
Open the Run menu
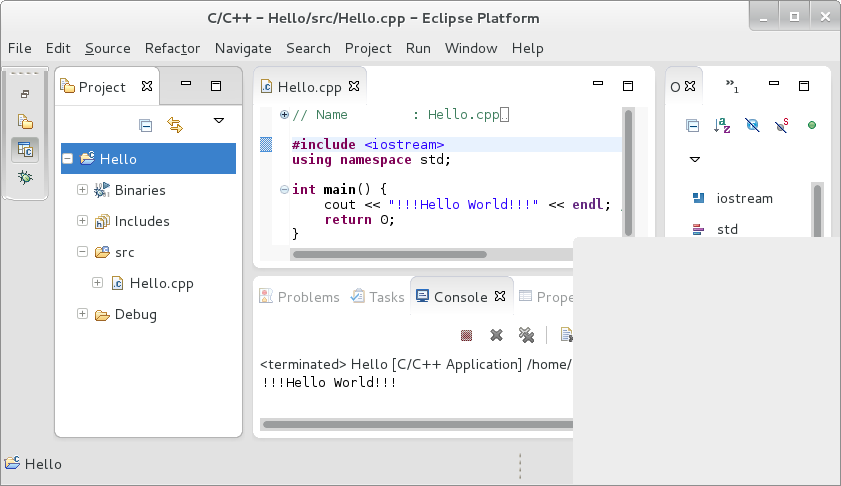click(x=418, y=48)
